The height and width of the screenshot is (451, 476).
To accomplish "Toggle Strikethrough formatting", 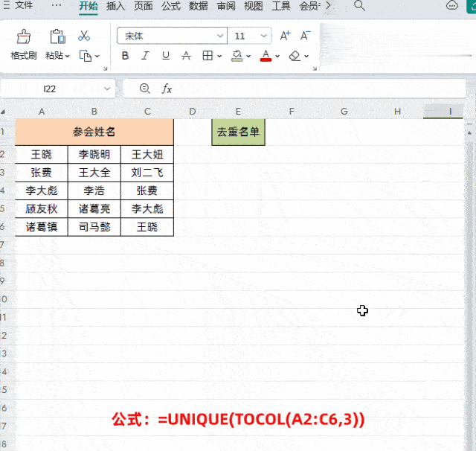I will point(186,56).
